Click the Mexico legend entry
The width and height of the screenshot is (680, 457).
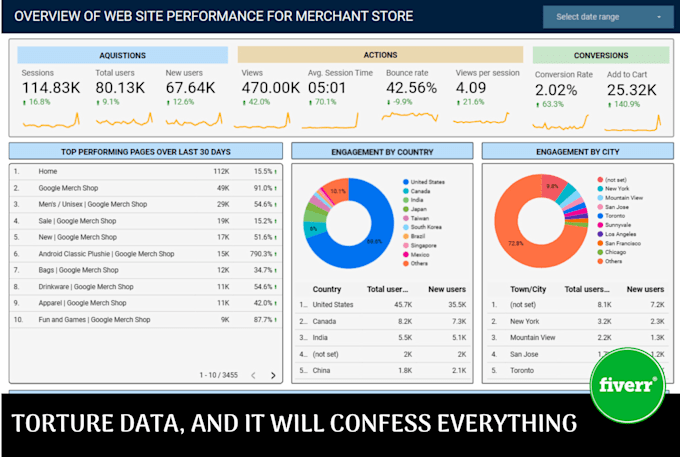pyautogui.click(x=416, y=255)
